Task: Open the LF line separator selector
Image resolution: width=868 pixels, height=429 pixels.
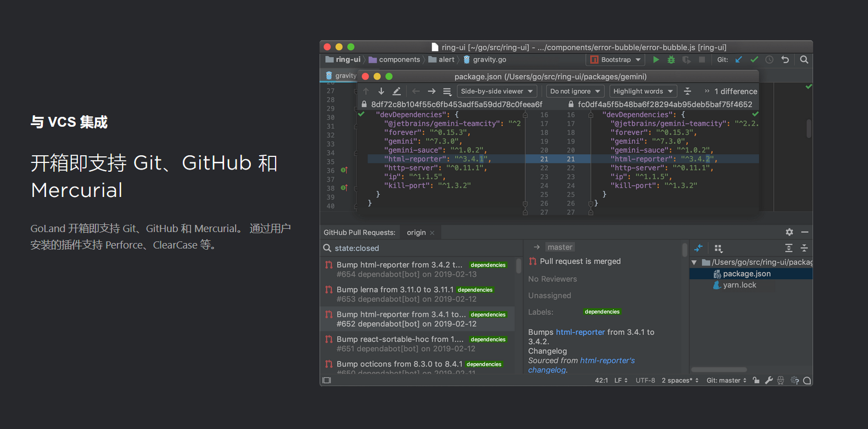Action: point(621,380)
